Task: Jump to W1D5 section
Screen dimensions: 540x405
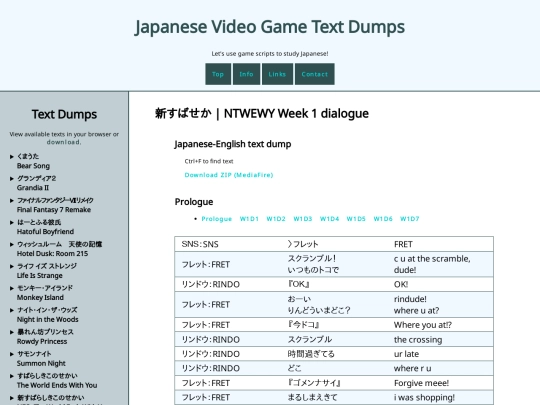Action: tap(356, 219)
